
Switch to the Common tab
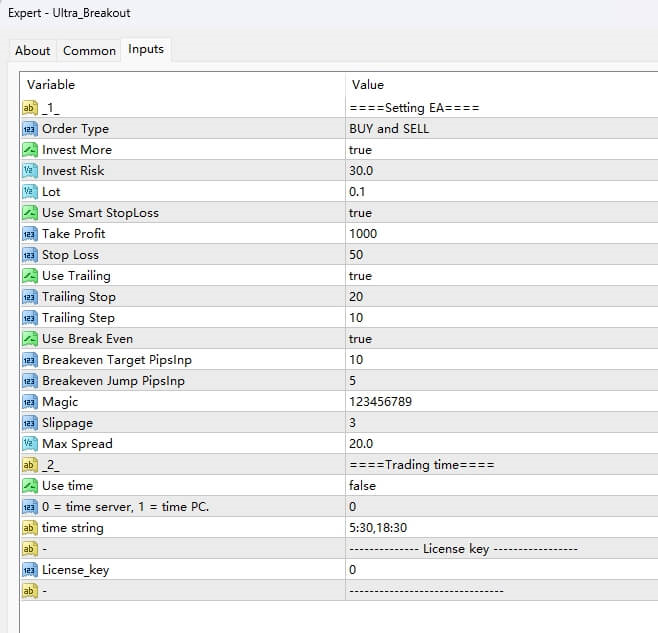(89, 50)
